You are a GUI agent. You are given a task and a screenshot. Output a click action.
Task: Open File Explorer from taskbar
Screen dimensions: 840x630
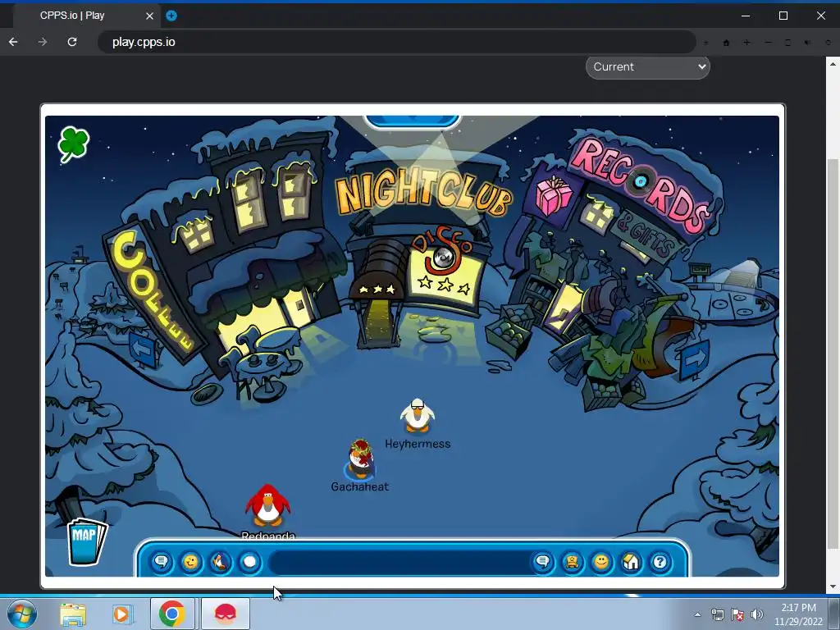point(73,614)
